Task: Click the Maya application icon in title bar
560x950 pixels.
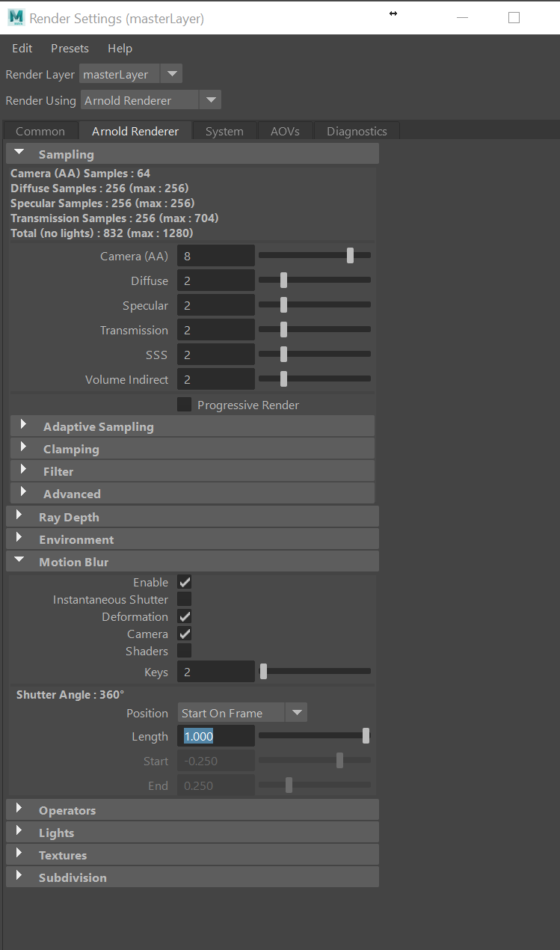Action: 16,17
